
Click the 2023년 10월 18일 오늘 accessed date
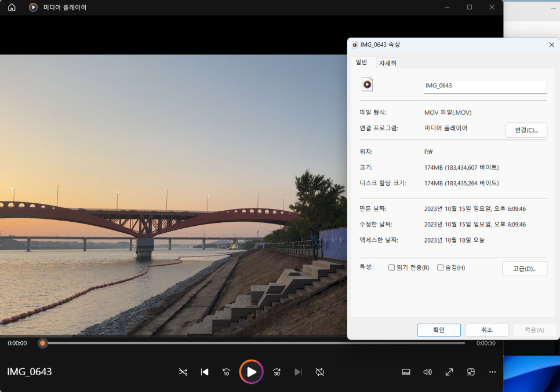[454, 240]
